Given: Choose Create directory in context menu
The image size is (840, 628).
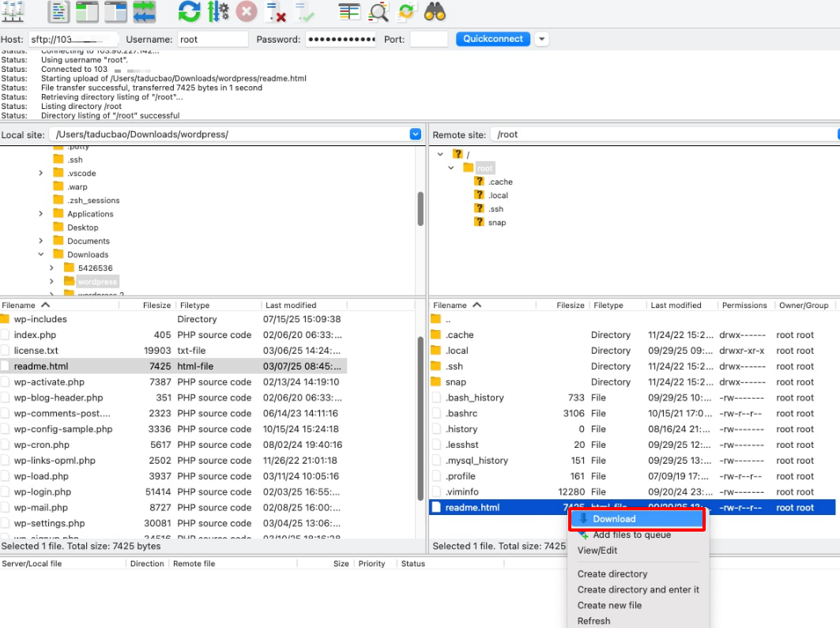Looking at the screenshot, I should coord(612,574).
